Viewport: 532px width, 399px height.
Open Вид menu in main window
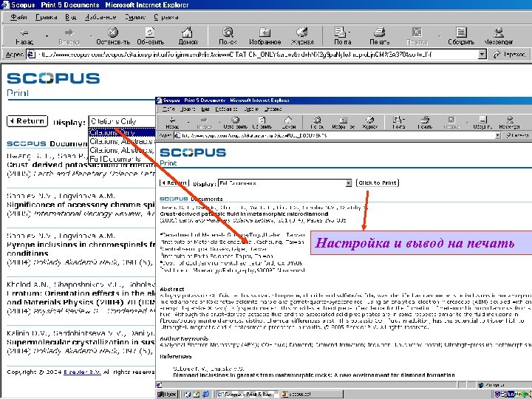pyautogui.click(x=71, y=17)
